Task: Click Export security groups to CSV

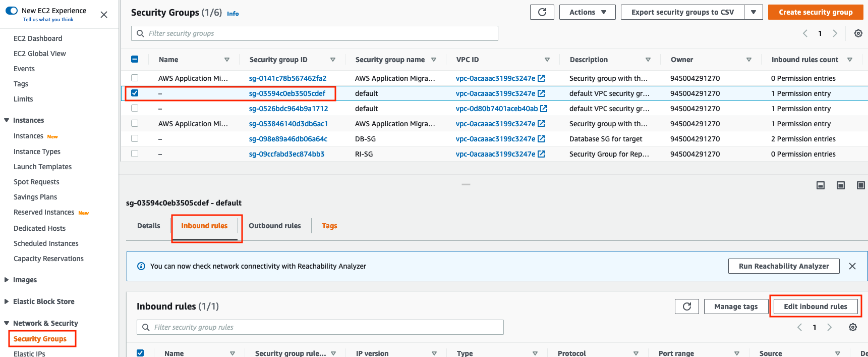Action: click(682, 12)
